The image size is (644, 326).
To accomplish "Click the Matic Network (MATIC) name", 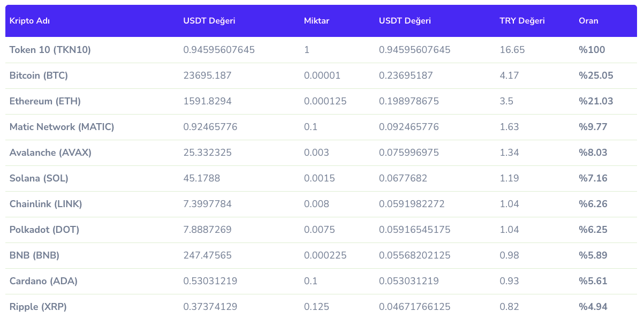I will [x=62, y=127].
